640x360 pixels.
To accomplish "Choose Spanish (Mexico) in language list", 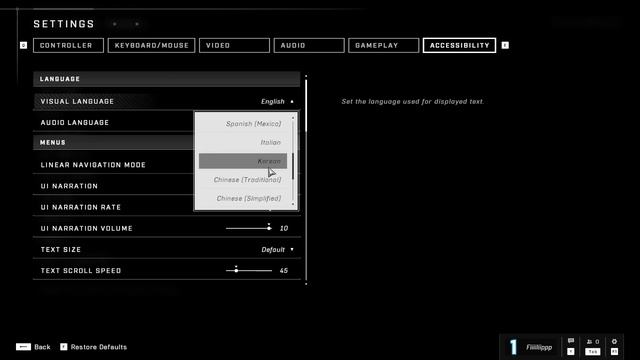I will click(243, 124).
